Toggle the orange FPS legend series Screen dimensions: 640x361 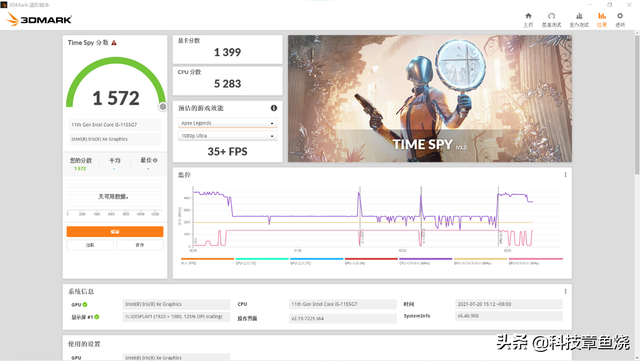(x=207, y=261)
